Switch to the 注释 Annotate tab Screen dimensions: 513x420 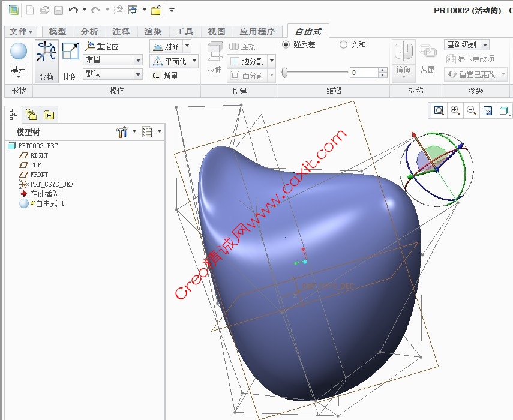pos(121,31)
